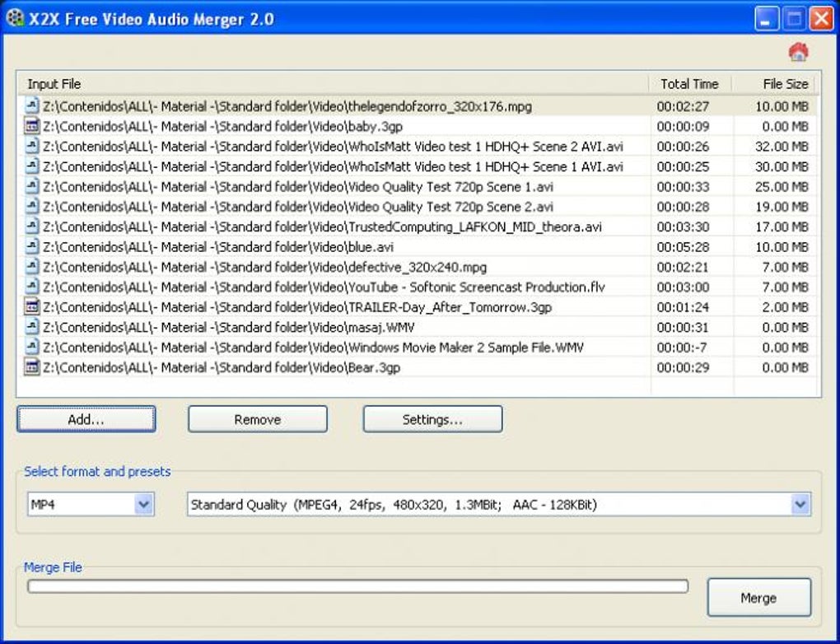The width and height of the screenshot is (840, 644).
Task: Select TRAILER-Day_After_Tomorrow.3gp path
Action: 297,307
